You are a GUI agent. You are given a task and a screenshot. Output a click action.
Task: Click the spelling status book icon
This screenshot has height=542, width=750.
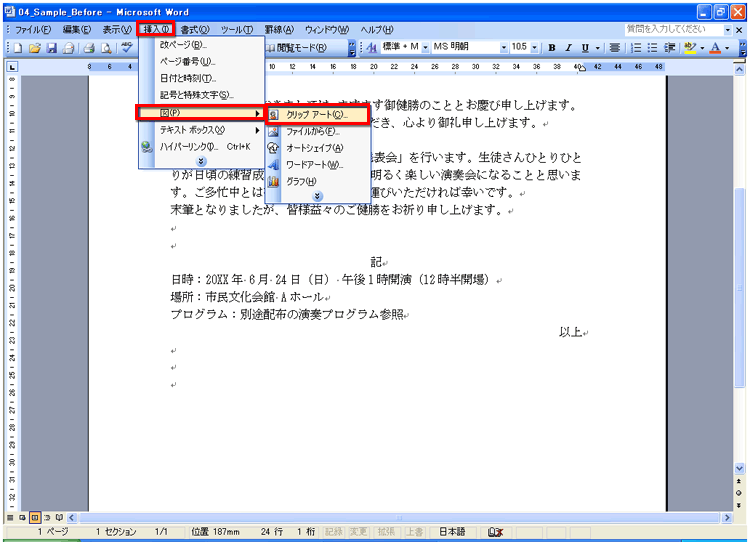click(x=495, y=532)
